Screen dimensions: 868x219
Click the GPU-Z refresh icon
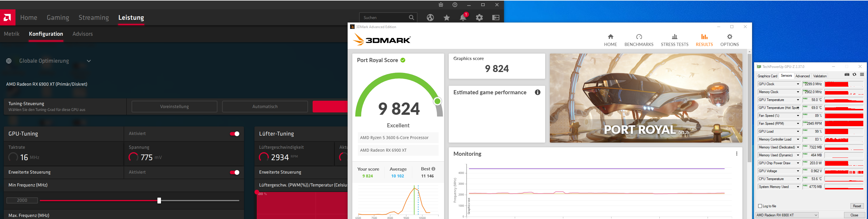tap(855, 75)
